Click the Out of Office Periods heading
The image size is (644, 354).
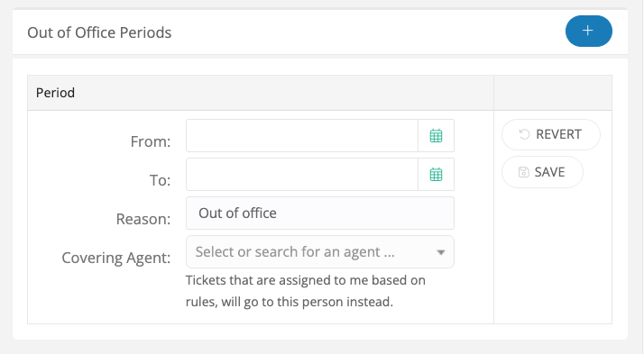[99, 32]
